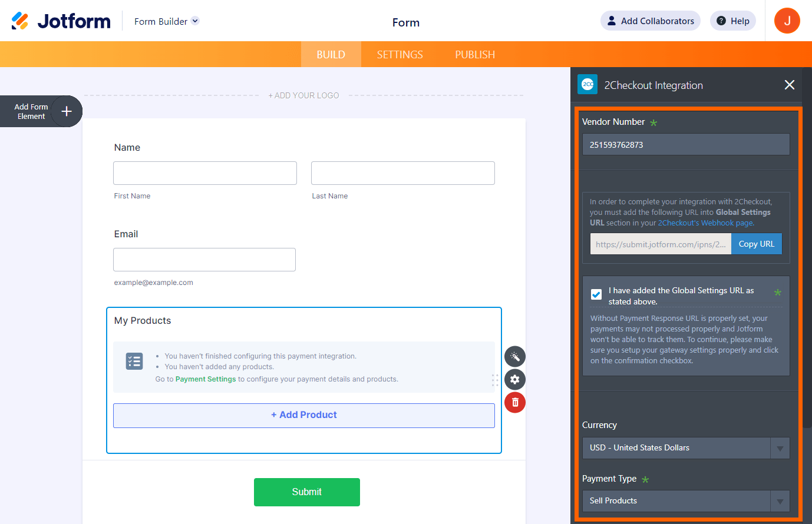The image size is (812, 524).
Task: Open the Payment Settings link
Action: tap(206, 379)
